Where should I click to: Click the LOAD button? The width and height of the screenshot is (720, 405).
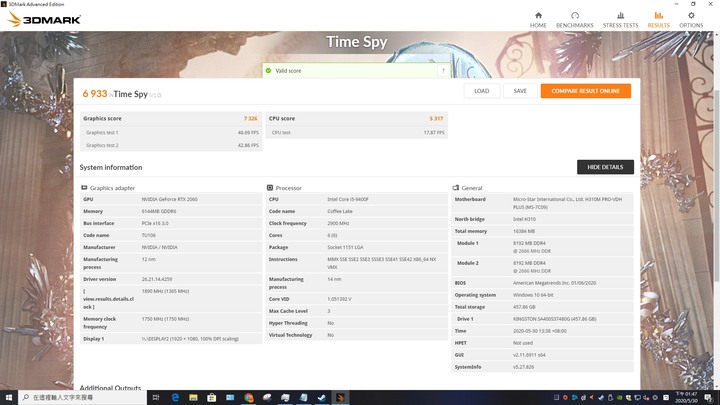[x=481, y=91]
